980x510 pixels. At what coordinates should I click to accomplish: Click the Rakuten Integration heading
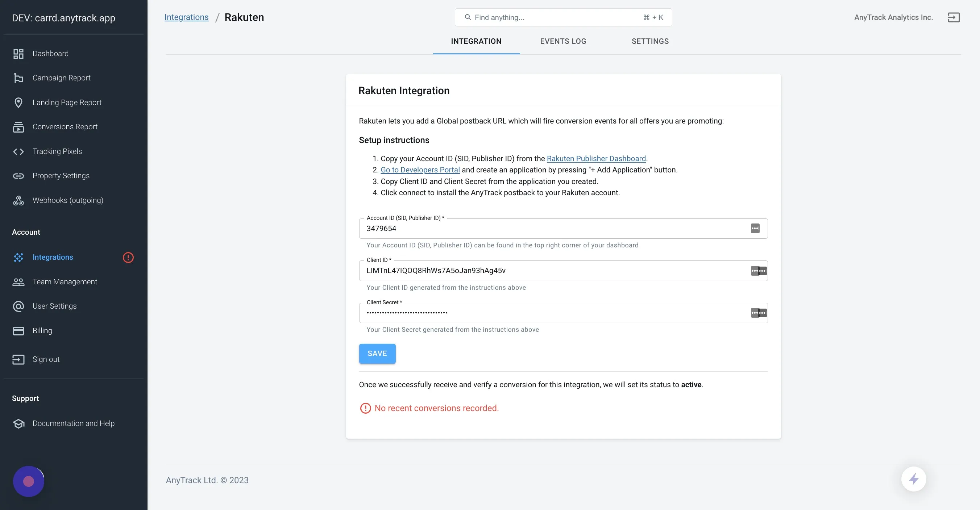(x=404, y=91)
